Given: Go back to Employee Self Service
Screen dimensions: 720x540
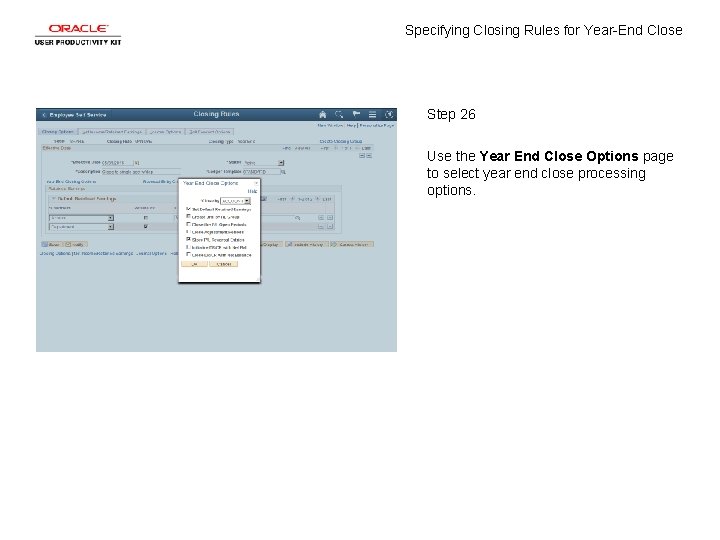Looking at the screenshot, I should [x=74, y=115].
